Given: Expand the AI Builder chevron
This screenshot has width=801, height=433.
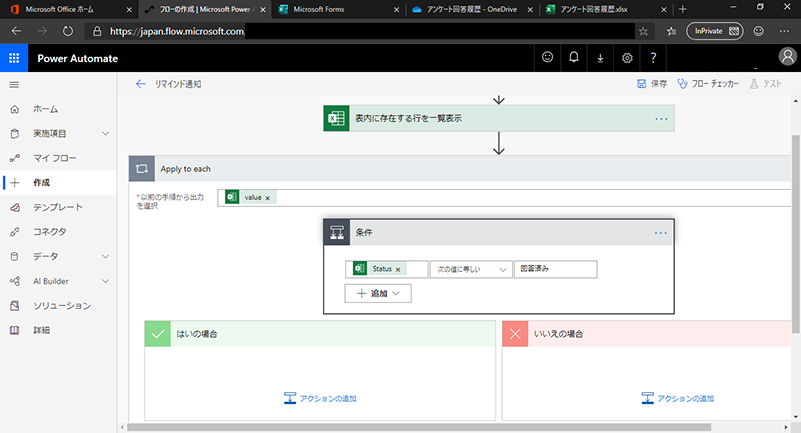Looking at the screenshot, I should [105, 281].
